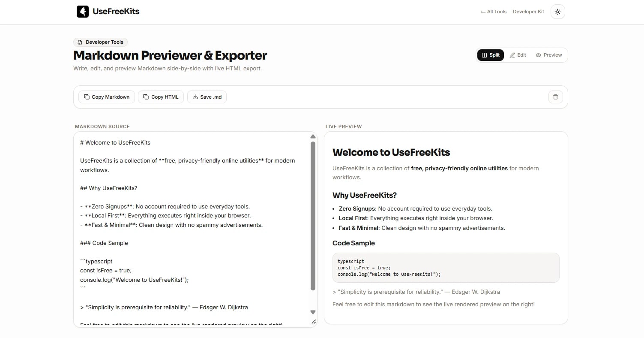Click the '### Code Sample' source line
644x338 pixels.
pyautogui.click(x=104, y=243)
